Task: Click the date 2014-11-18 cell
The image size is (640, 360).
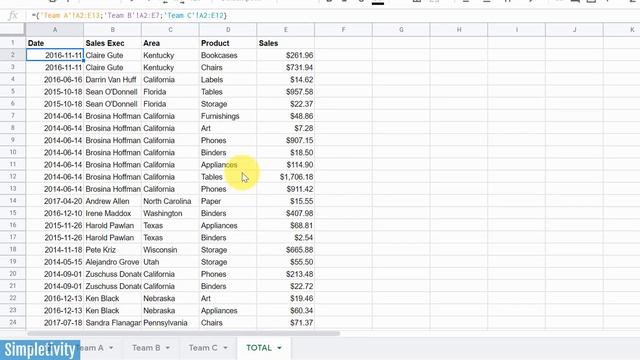Action: coord(55,250)
